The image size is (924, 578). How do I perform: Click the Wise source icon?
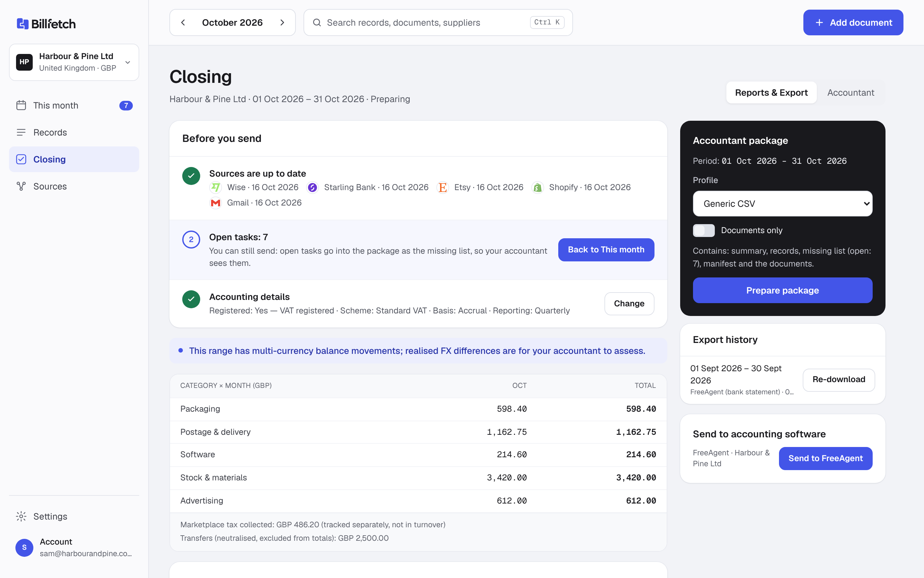click(216, 187)
